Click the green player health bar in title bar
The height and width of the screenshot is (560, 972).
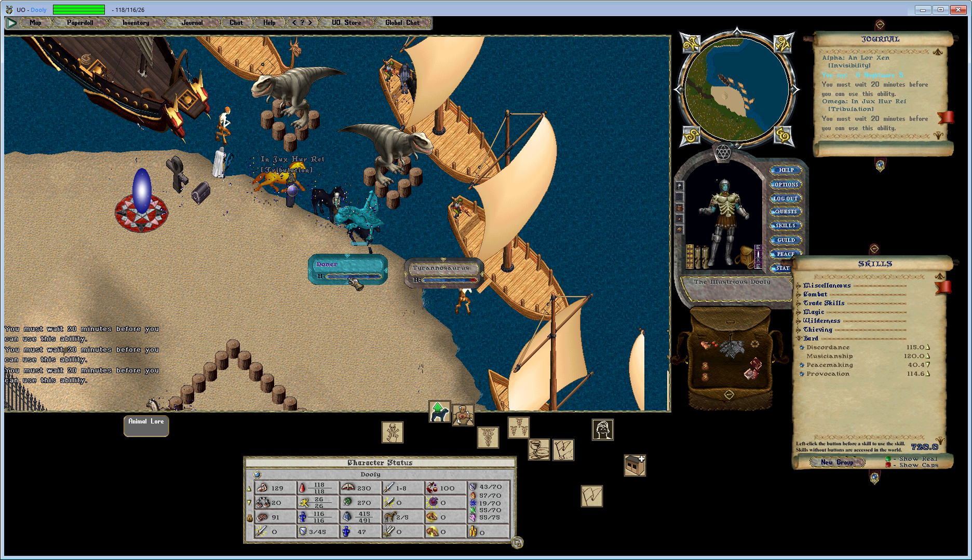click(x=79, y=9)
